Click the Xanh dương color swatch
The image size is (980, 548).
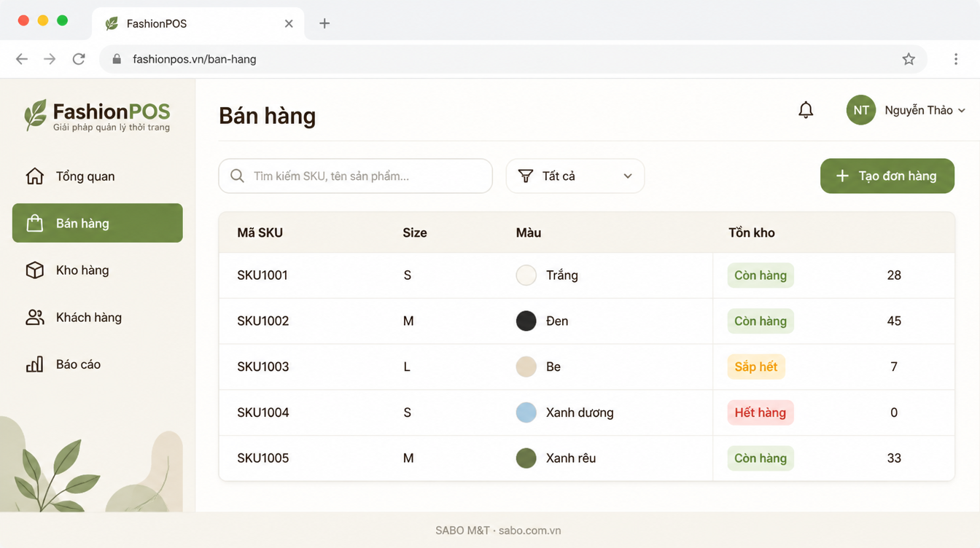coord(526,412)
